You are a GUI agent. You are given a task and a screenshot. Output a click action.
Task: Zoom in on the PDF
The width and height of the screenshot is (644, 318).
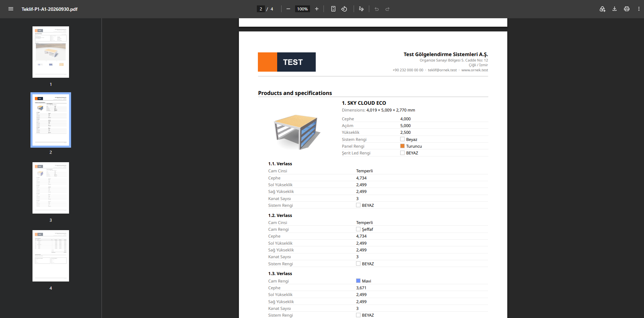click(317, 9)
